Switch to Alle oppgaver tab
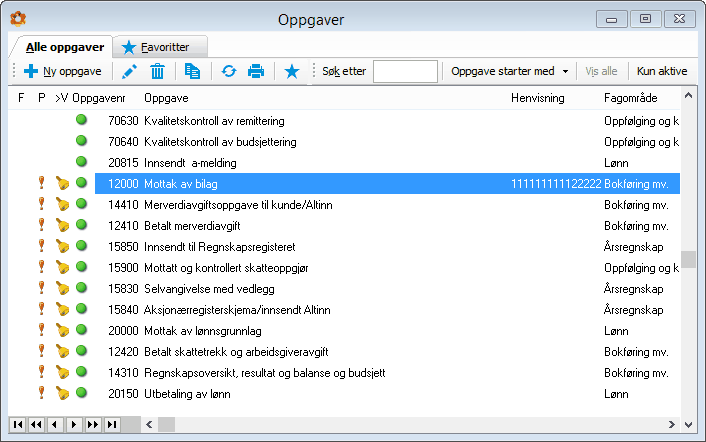Viewport: 706px width, 442px height. 65,47
